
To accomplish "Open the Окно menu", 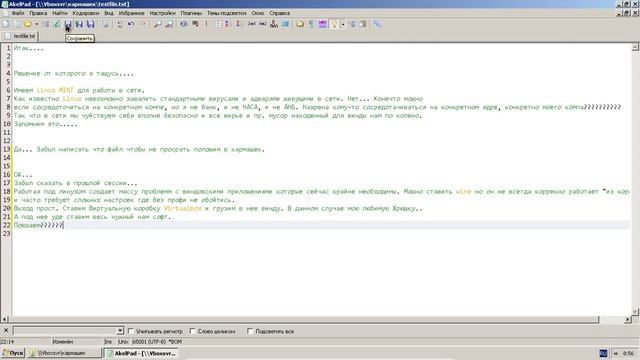I will pos(258,13).
